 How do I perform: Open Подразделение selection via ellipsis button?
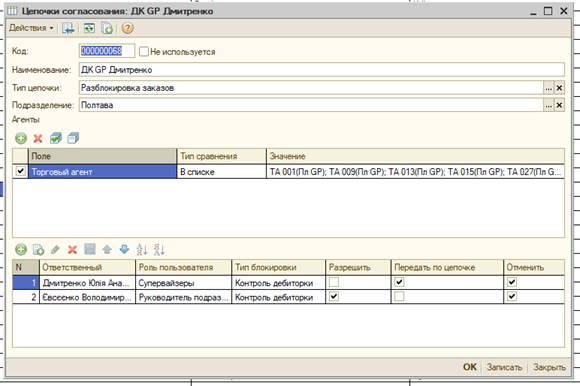tap(549, 105)
